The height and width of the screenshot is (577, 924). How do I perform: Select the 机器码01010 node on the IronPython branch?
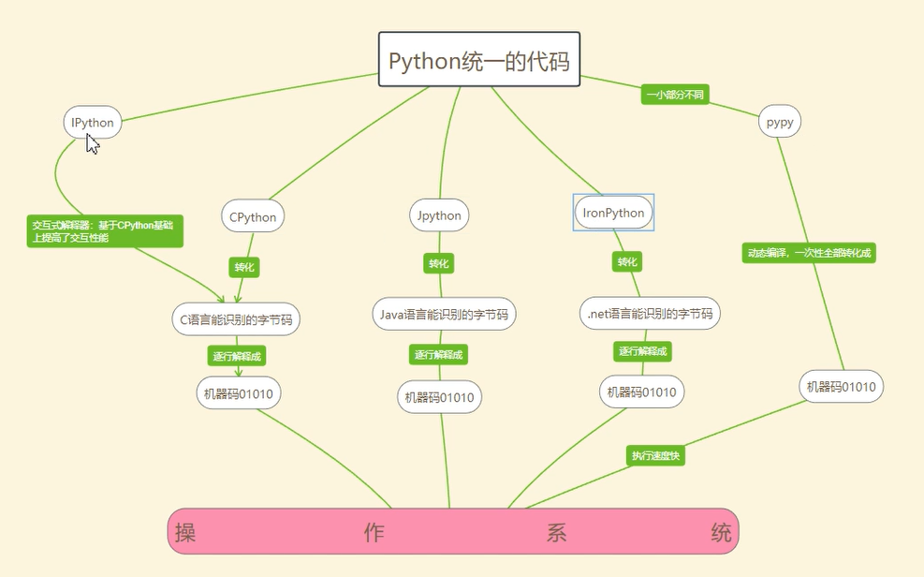(x=641, y=392)
